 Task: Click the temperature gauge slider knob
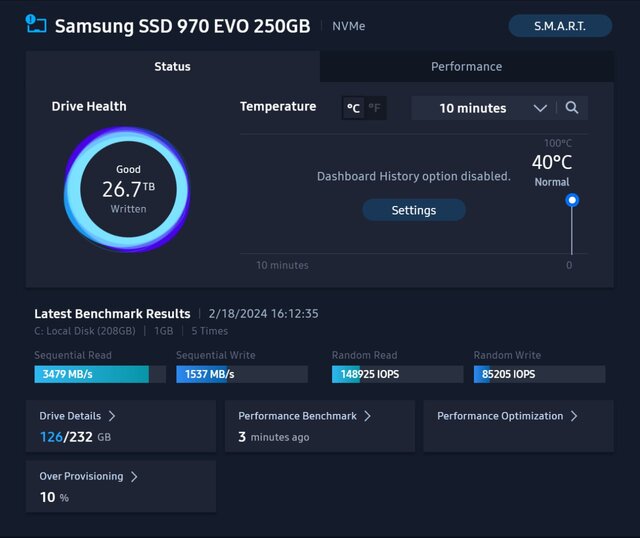[572, 200]
